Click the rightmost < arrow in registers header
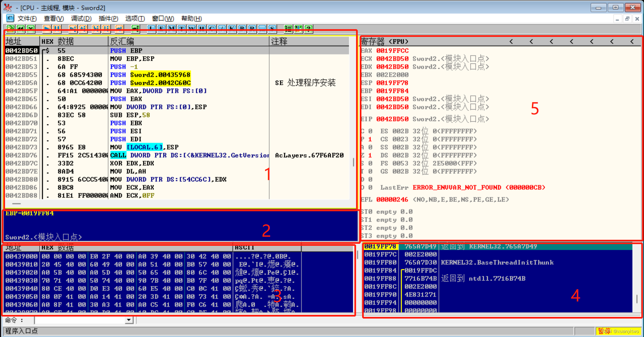Screen dimensions: 644x337 coord(632,42)
